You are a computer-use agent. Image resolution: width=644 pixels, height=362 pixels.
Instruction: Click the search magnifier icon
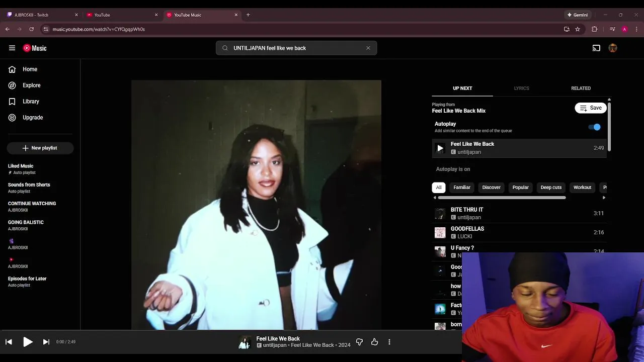225,48
